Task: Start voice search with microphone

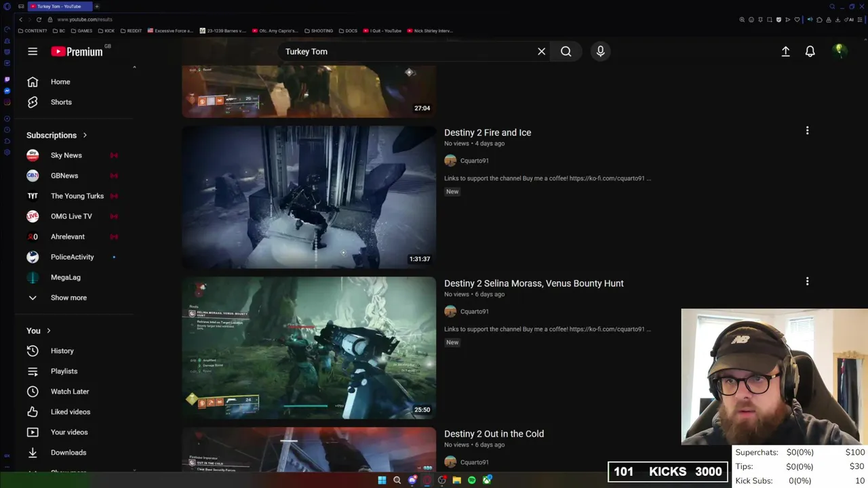Action: 600,52
